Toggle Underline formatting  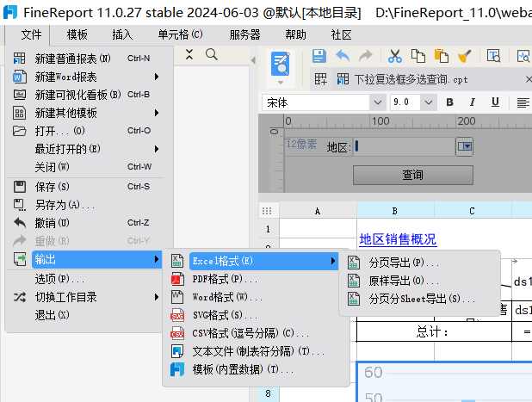coord(495,102)
